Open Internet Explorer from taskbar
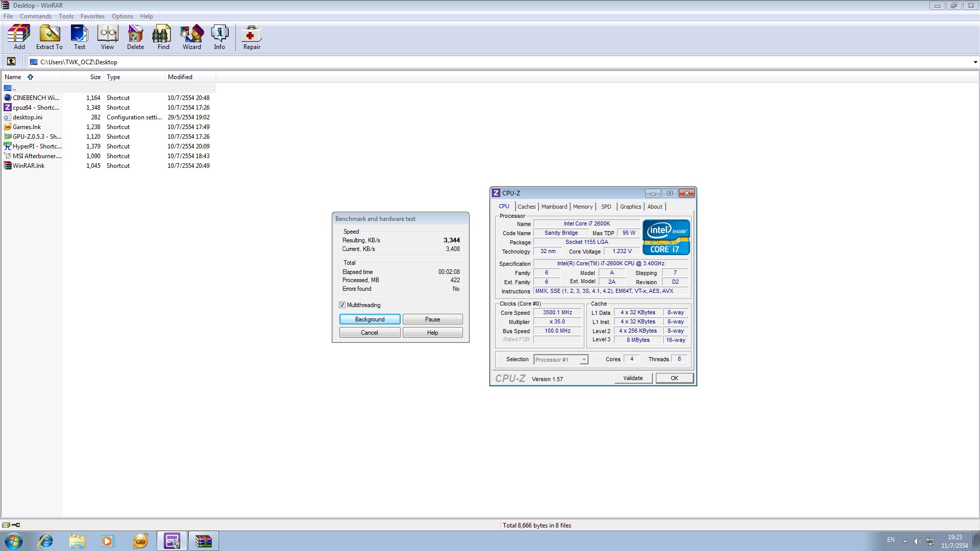This screenshot has height=551, width=980. (46, 541)
